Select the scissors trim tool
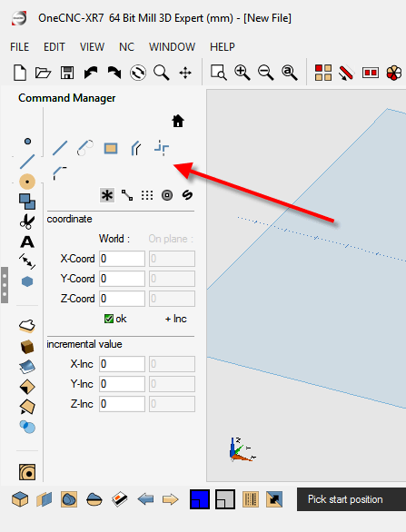 click(x=27, y=222)
